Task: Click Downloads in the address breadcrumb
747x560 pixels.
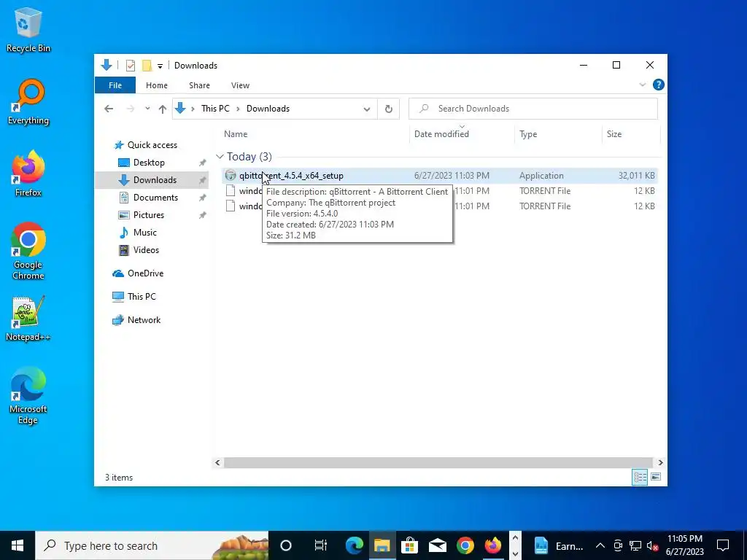Action: tap(268, 109)
